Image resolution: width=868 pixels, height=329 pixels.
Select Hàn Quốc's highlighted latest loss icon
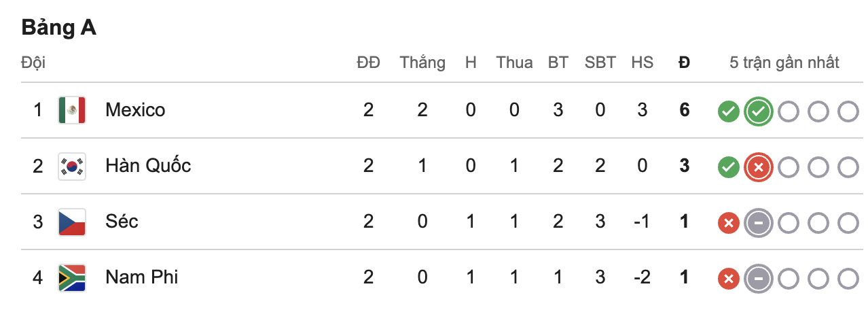759,167
